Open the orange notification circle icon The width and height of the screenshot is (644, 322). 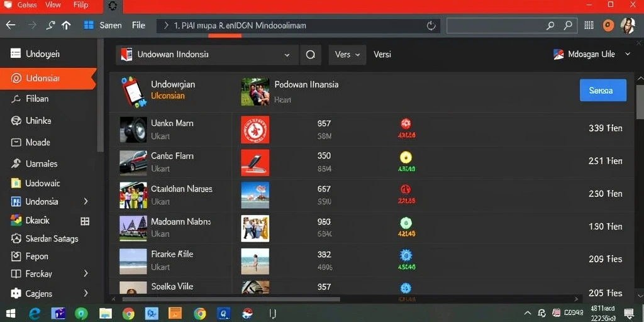point(608,25)
